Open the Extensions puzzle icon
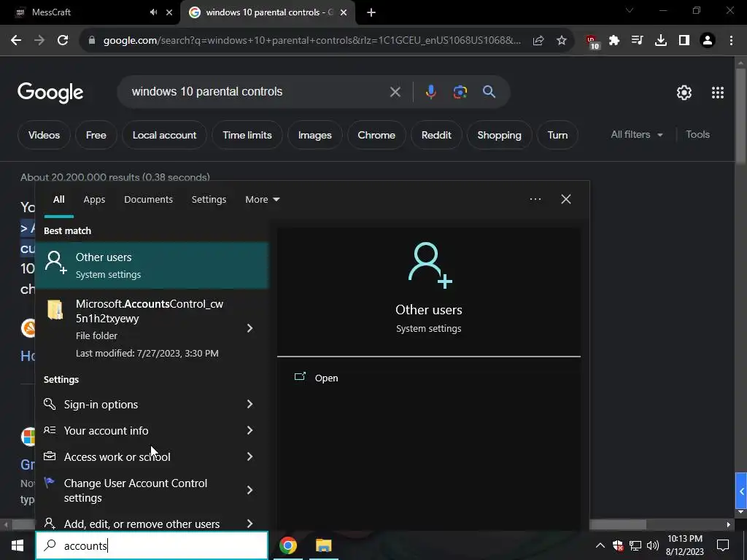747x560 pixels. [x=614, y=41]
